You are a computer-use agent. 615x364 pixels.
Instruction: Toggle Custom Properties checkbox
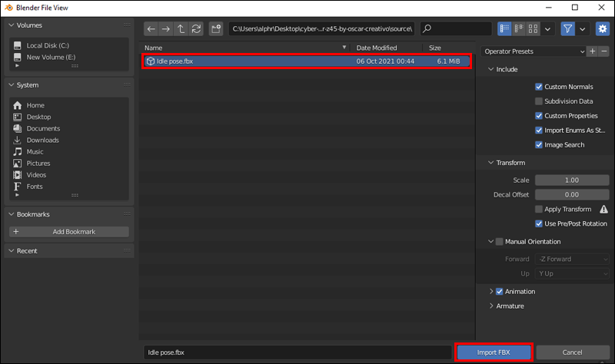[x=539, y=116]
